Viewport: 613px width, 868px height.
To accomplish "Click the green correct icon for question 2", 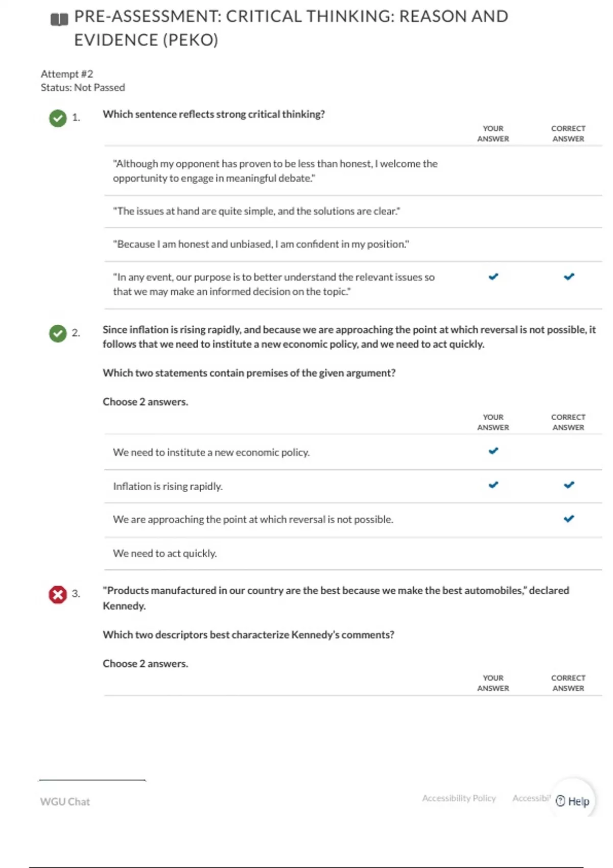I will point(58,333).
